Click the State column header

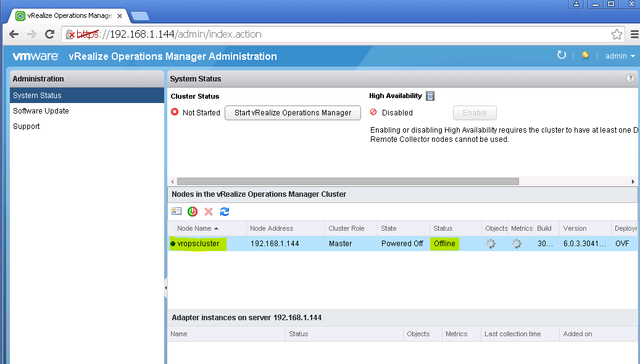coord(403,228)
